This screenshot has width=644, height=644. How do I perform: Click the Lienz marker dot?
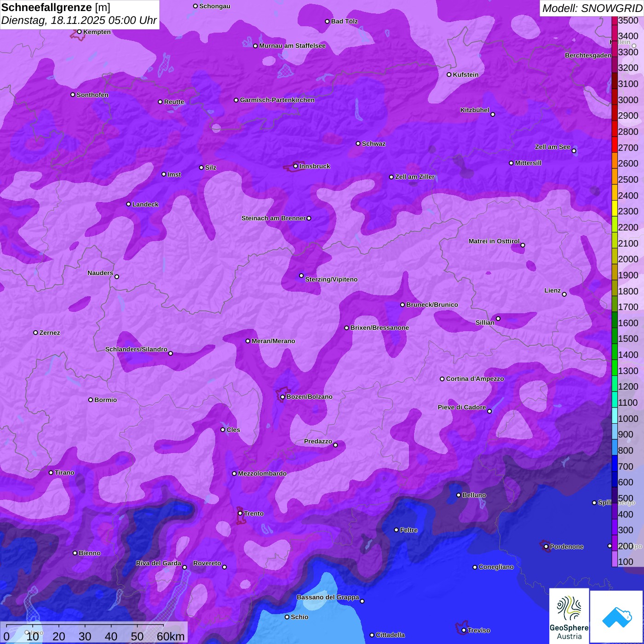click(x=564, y=294)
